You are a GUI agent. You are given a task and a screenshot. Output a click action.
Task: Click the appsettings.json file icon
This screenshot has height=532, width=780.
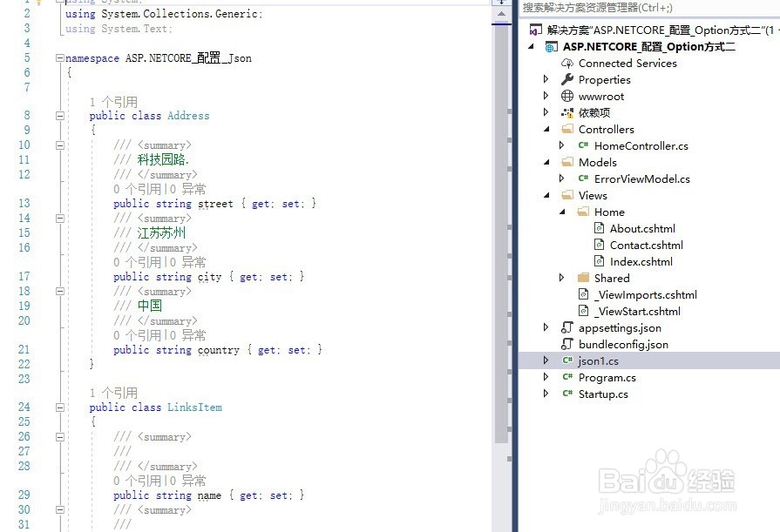pyautogui.click(x=566, y=327)
